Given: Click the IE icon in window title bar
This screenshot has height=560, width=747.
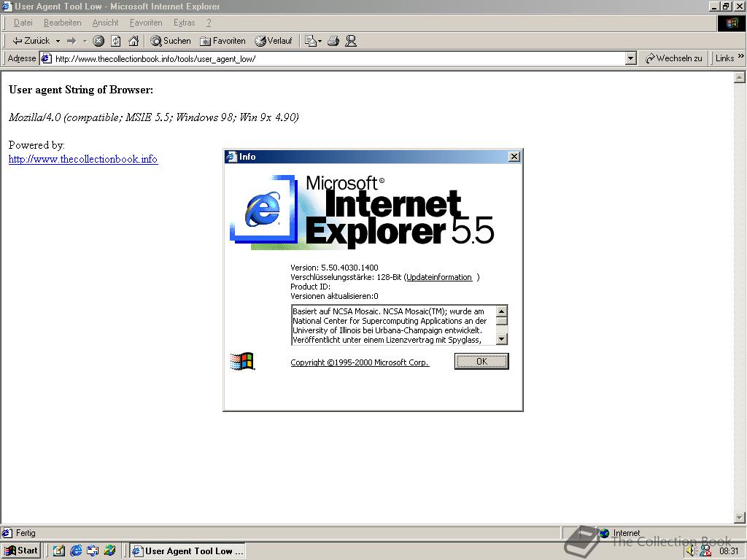Looking at the screenshot, I should 7,7.
